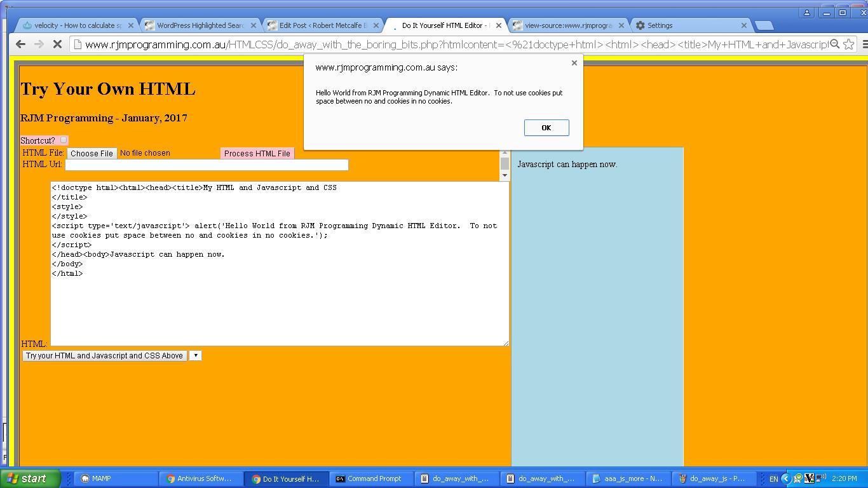Open the Chrome user profile icon
This screenshot has width=868, height=488.
807,13
